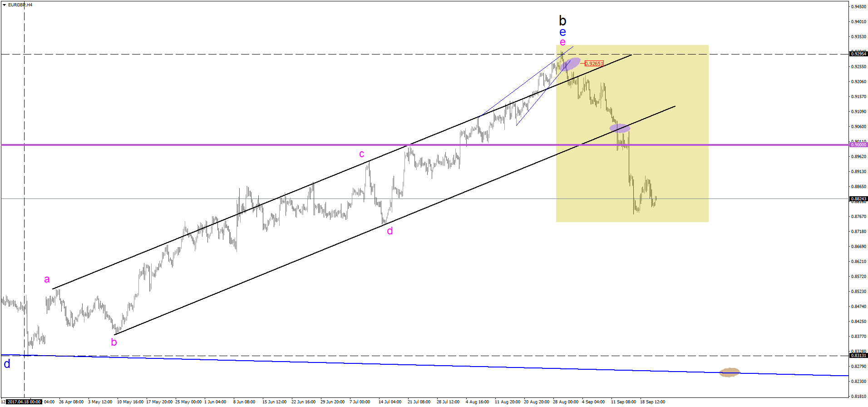Viewport: 868px width, 407px height.
Task: Open the chart menu arrow beside EURGBP,H4
Action: 5,5
